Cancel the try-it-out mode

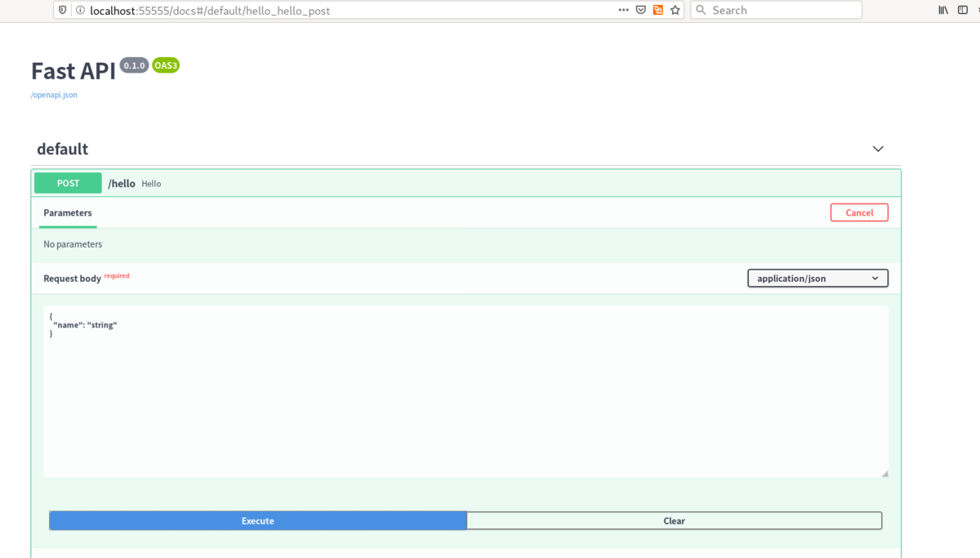click(859, 212)
